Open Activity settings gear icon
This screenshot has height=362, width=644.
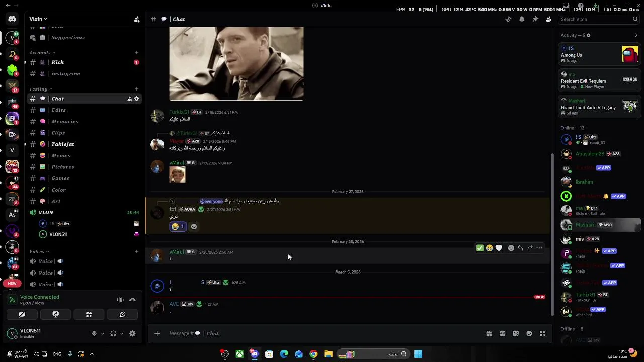coord(588,35)
